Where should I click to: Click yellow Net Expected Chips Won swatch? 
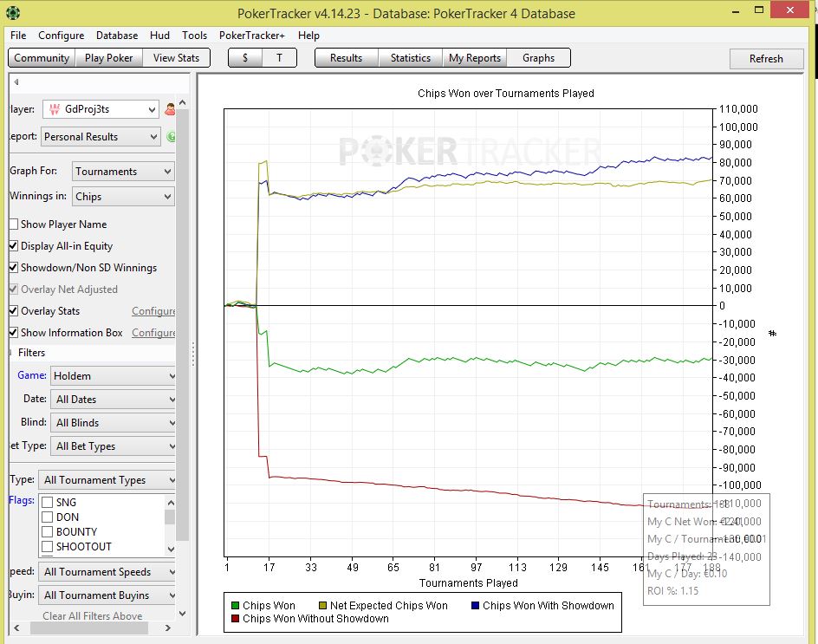point(323,605)
